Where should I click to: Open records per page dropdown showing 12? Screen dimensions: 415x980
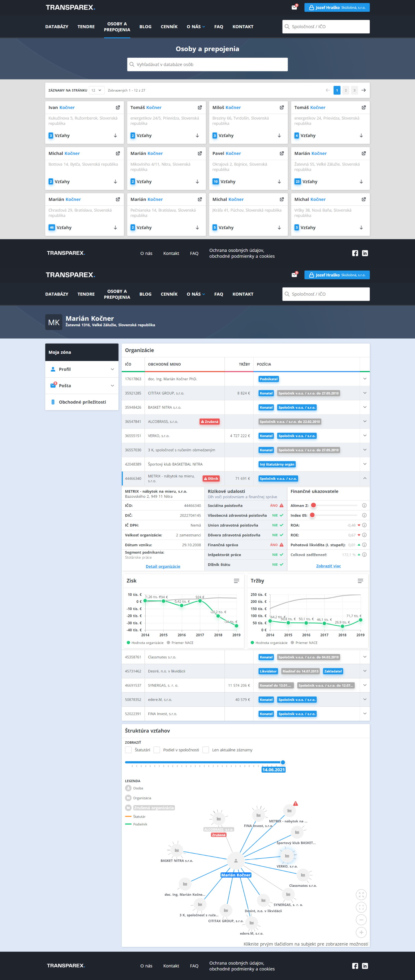pos(97,90)
